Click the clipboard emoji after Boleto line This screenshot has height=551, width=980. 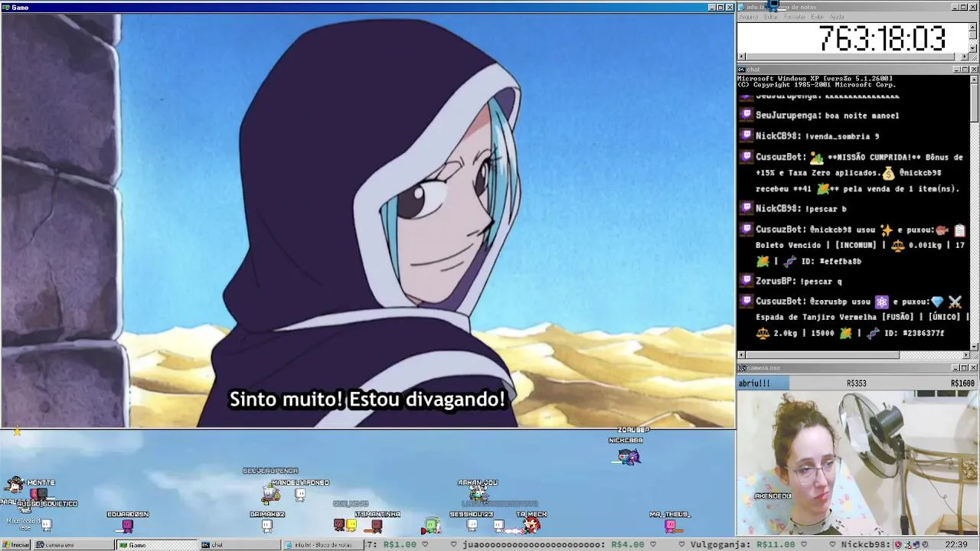pyautogui.click(x=959, y=230)
